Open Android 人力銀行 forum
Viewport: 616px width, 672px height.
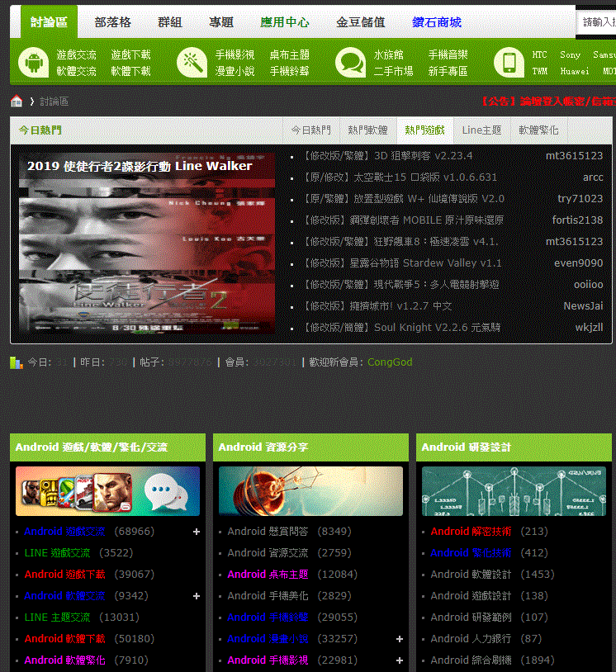click(471, 639)
